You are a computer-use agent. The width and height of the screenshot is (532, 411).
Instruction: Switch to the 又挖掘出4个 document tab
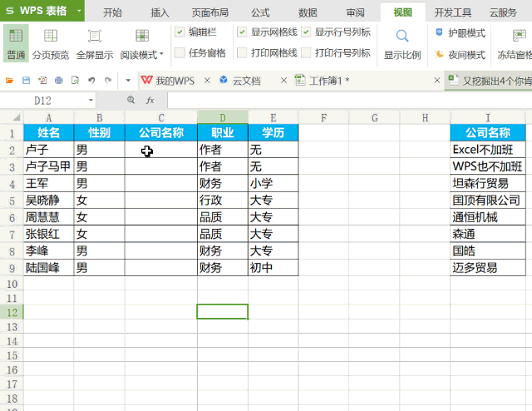[x=490, y=81]
